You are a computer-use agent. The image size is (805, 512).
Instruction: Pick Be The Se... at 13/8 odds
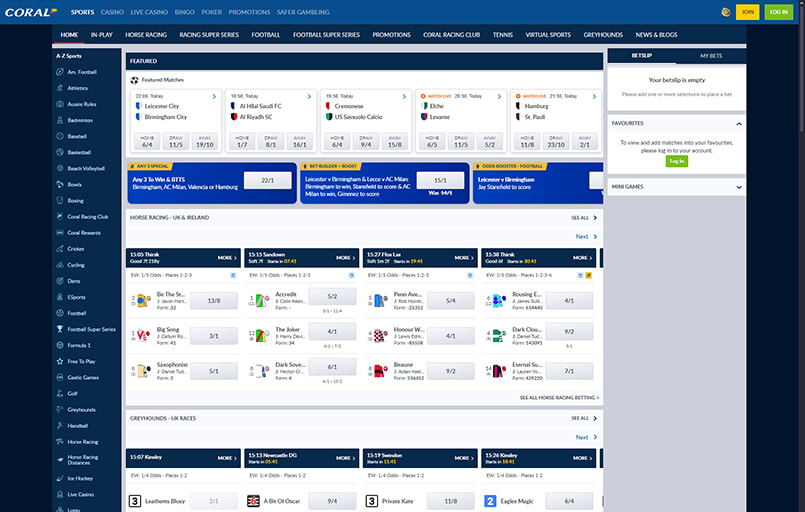point(214,301)
